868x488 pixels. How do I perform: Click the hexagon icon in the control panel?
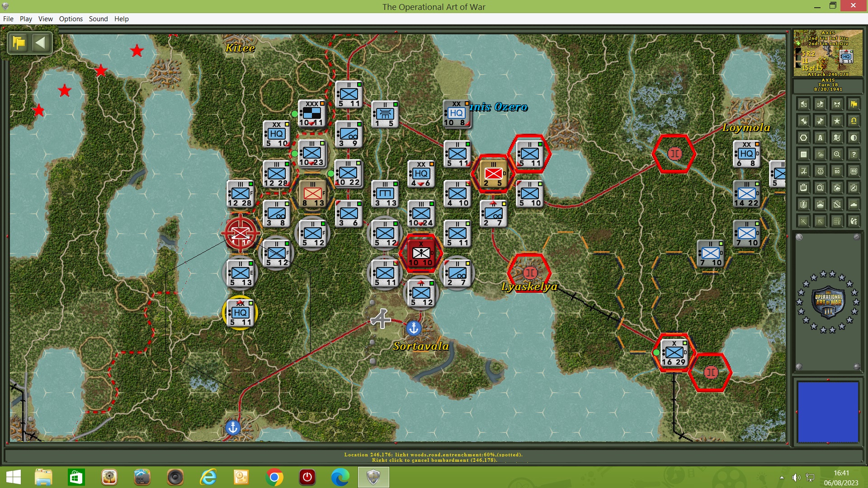[x=803, y=138]
